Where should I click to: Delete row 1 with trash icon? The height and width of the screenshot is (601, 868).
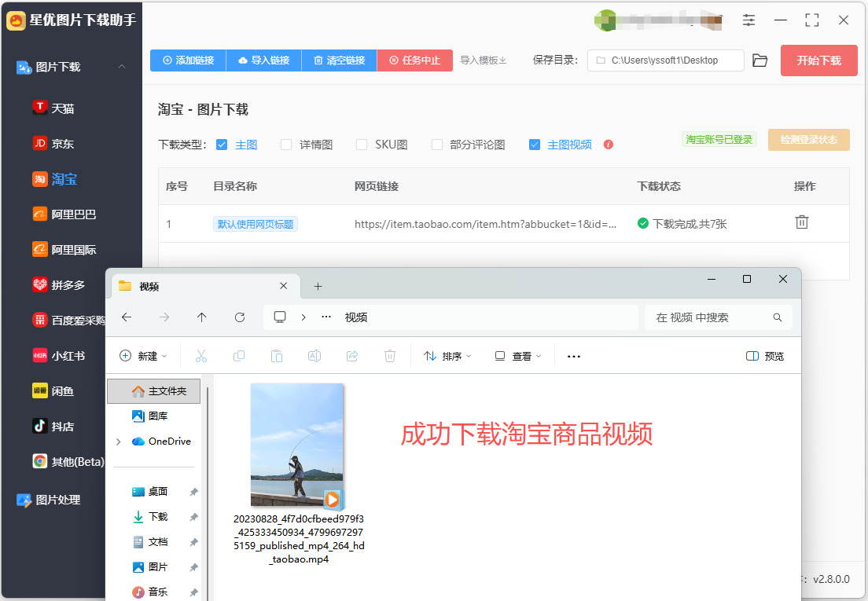802,222
